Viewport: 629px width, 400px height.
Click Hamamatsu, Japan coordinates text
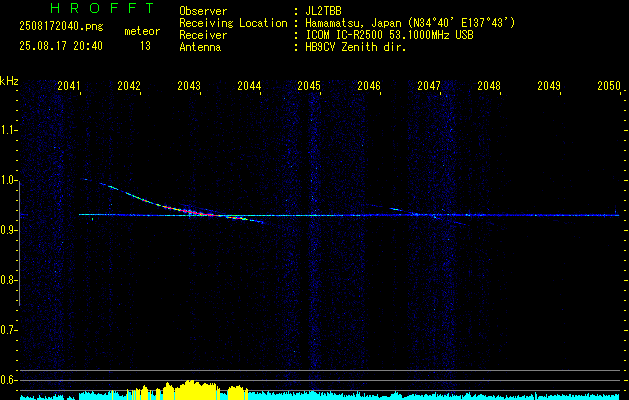tap(410, 23)
